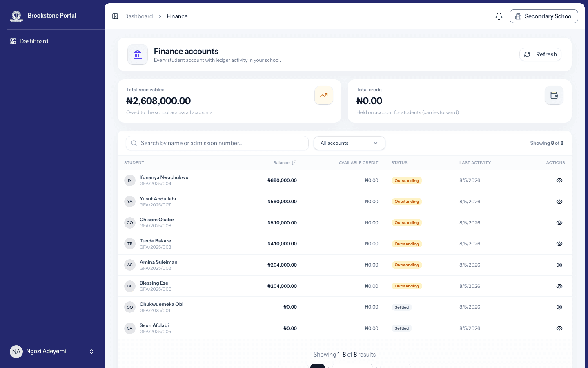Click the ₦410,000.00 balance
588x368 pixels.
click(282, 244)
